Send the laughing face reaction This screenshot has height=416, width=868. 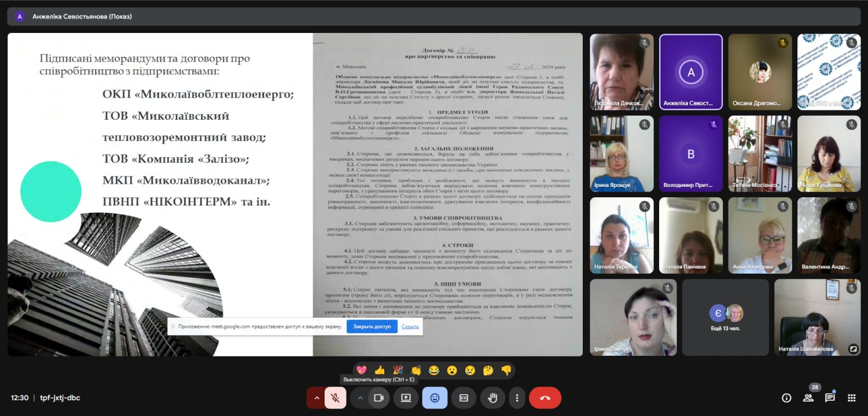pos(434,370)
